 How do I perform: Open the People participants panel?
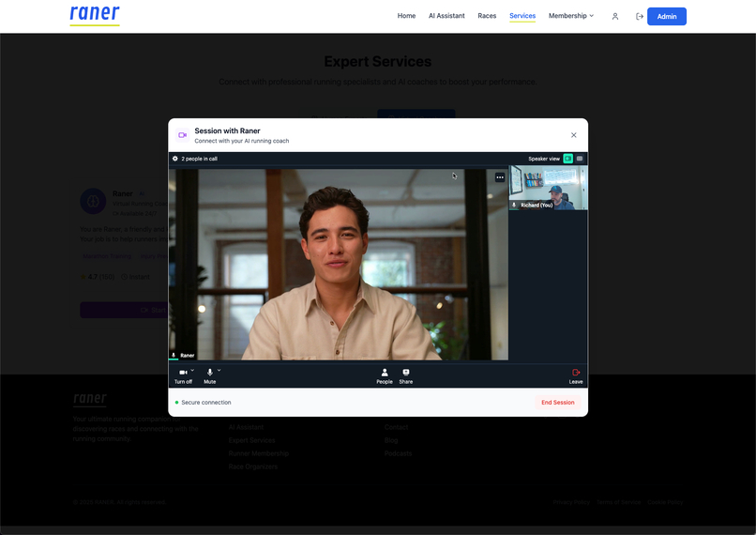pos(385,375)
